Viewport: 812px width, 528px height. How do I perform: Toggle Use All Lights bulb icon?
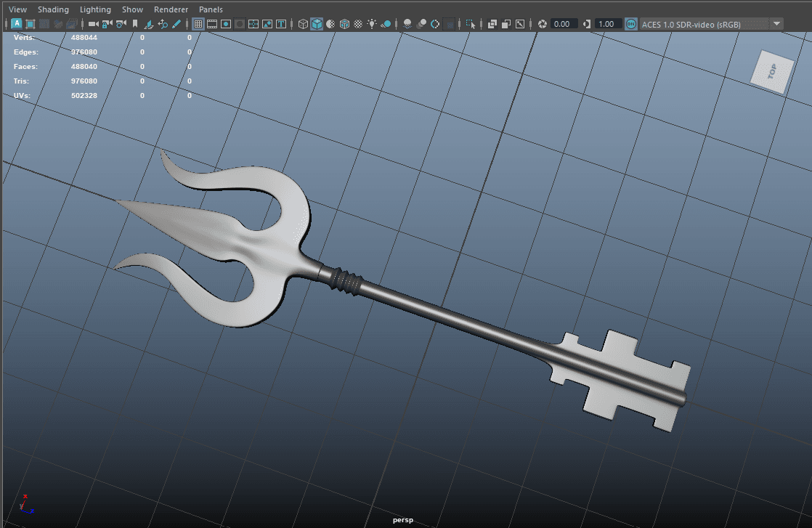click(x=372, y=24)
